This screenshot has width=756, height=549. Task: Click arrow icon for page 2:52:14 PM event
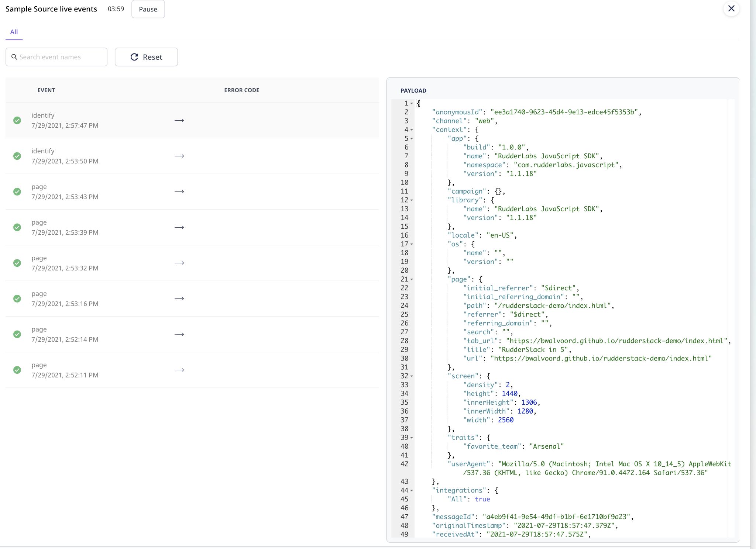pos(179,334)
